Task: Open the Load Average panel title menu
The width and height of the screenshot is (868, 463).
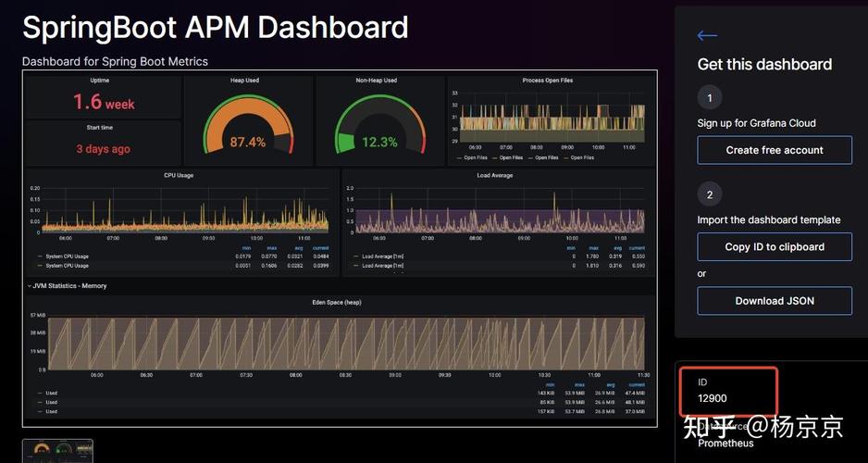Action: 495,175
